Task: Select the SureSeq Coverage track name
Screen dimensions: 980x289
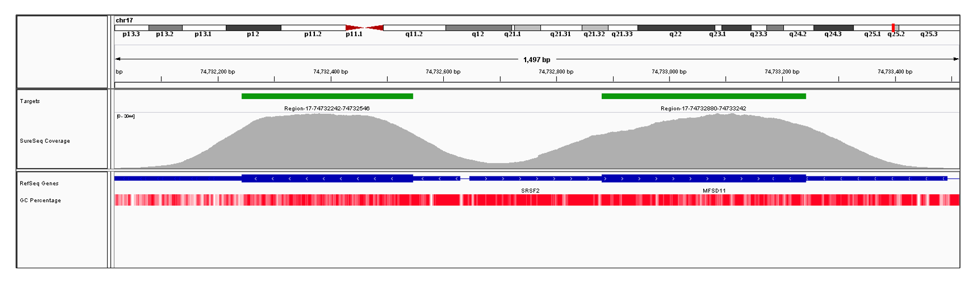Action: pos(45,141)
